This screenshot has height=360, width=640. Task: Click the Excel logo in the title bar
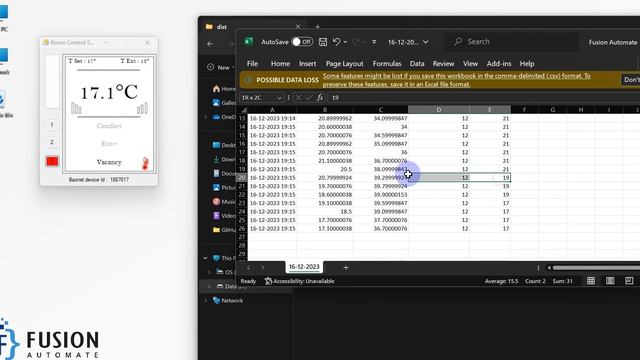tap(249, 42)
